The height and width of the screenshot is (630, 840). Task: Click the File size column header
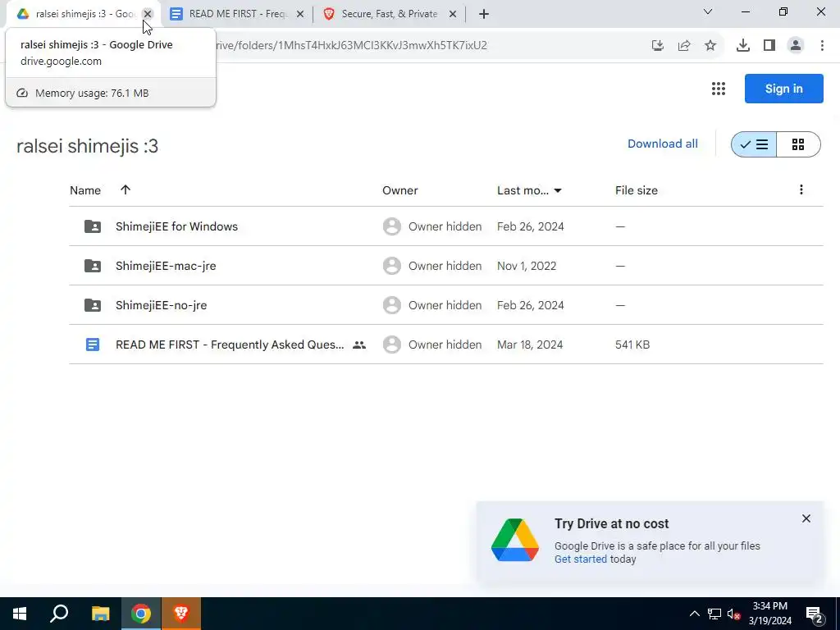click(637, 190)
